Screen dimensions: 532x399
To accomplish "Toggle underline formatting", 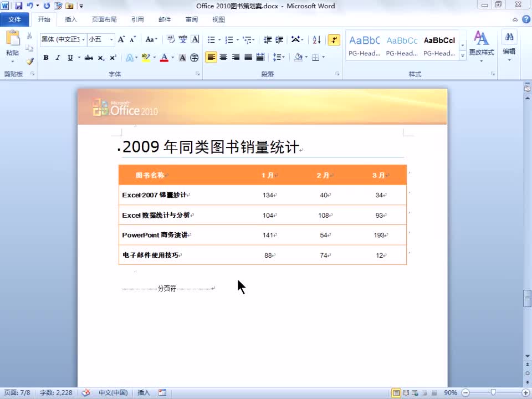I will [x=70, y=58].
